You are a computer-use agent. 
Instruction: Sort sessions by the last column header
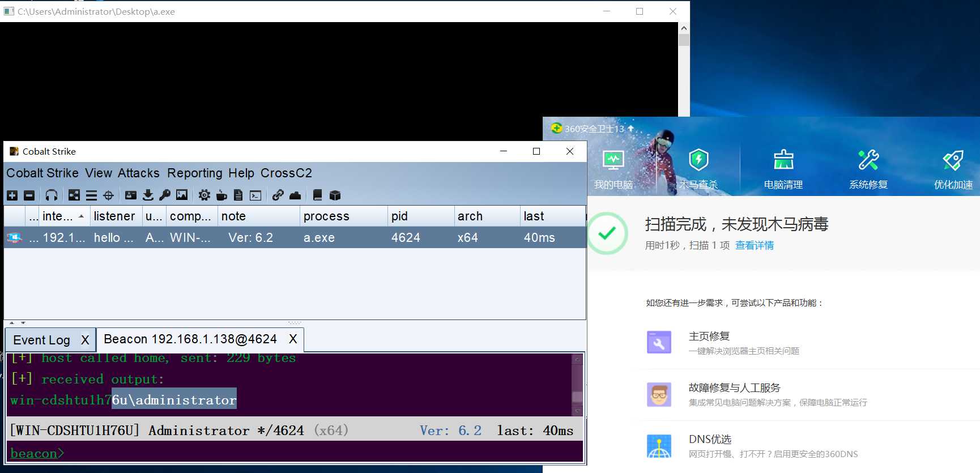[552, 216]
